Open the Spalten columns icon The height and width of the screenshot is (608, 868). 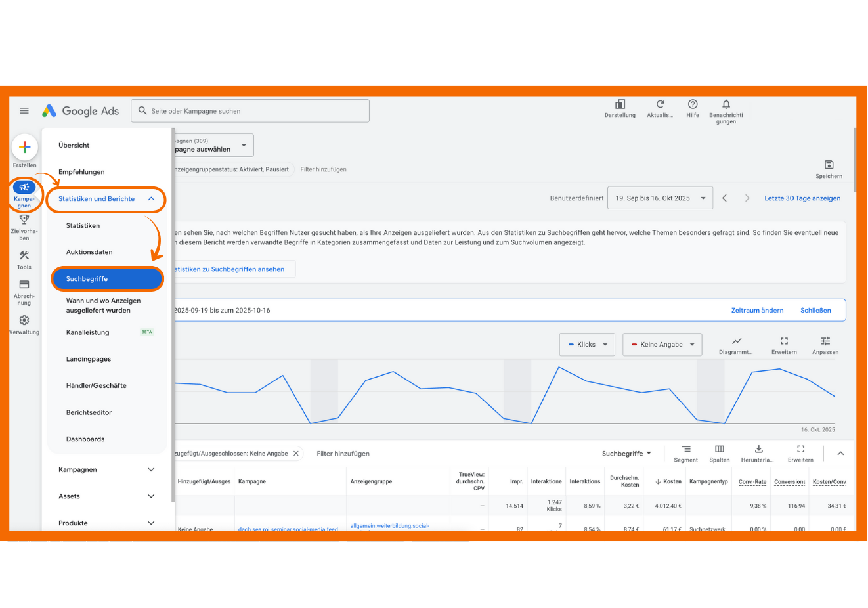click(x=720, y=450)
